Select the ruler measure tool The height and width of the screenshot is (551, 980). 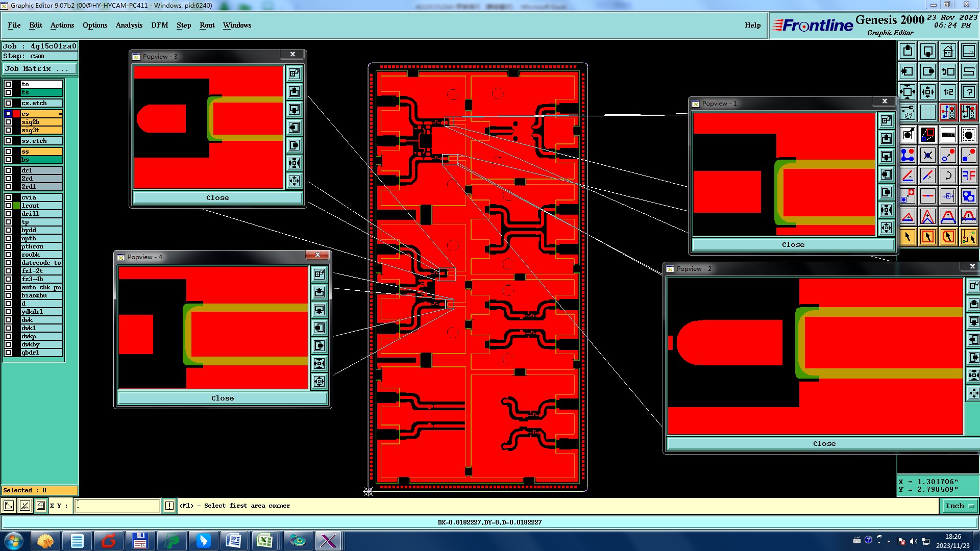point(948,135)
